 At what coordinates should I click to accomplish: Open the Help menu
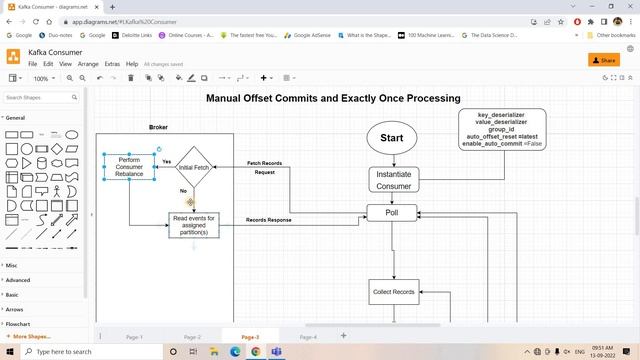[132, 64]
